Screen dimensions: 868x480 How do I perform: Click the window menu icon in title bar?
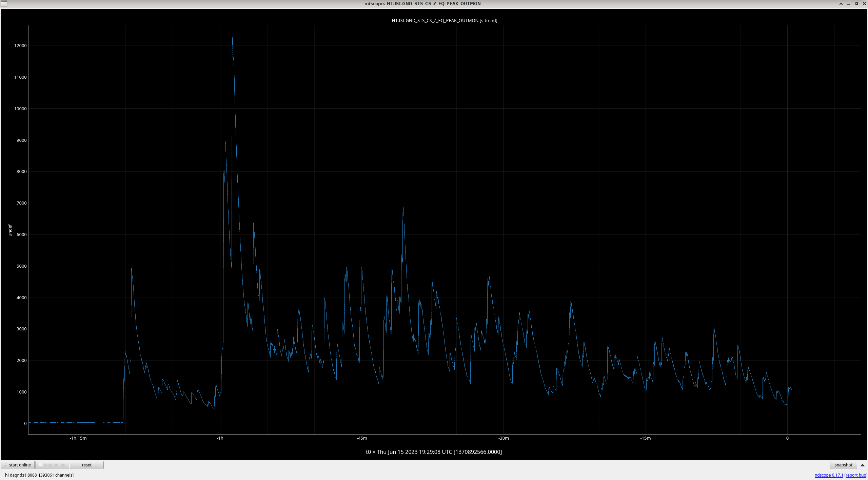point(3,3)
